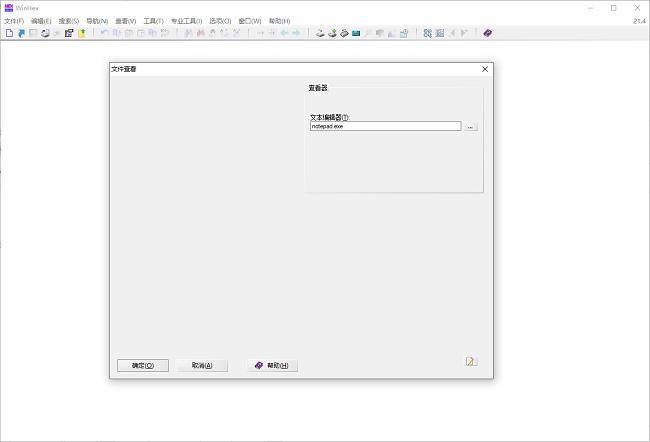Close the 文件查看 dialog
The width and height of the screenshot is (650, 442).
[485, 69]
